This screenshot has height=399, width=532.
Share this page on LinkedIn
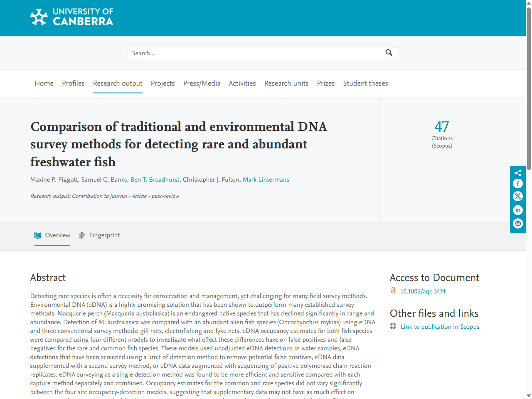(518, 210)
